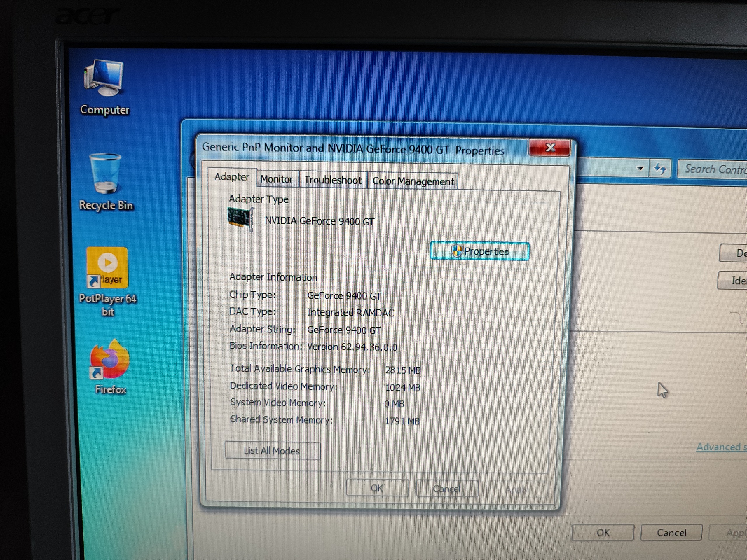Switch to the Monitor tab
The width and height of the screenshot is (747, 560).
[x=277, y=179]
